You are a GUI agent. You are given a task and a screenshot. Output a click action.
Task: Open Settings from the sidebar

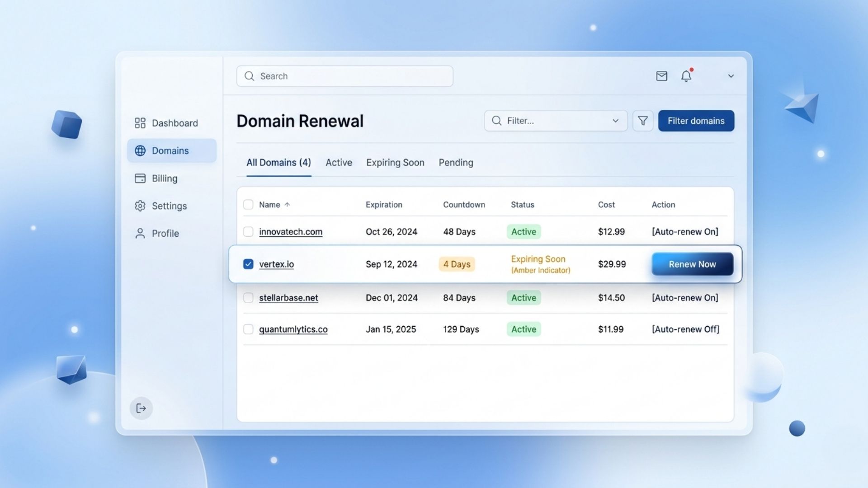pos(160,206)
